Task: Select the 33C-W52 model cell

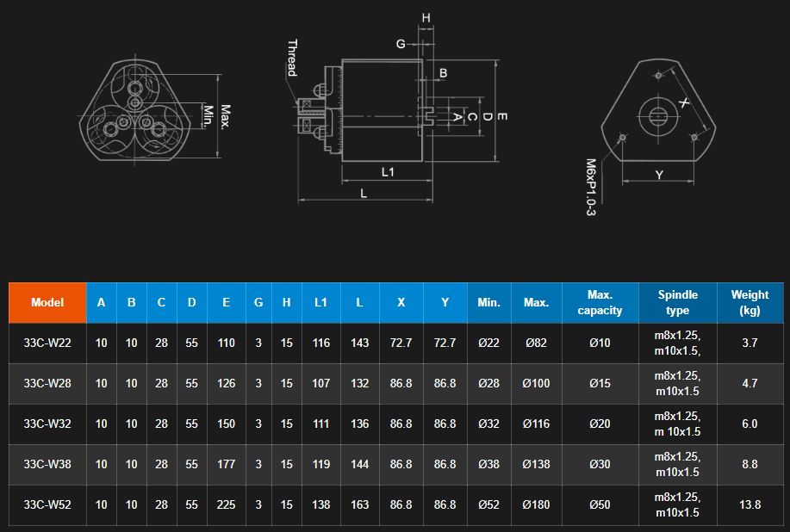Action: tap(47, 504)
